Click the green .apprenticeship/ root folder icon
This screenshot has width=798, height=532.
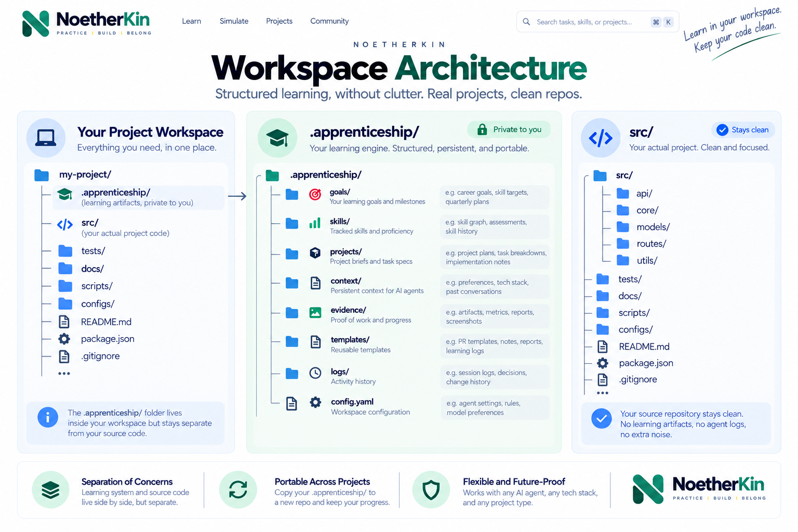click(272, 175)
